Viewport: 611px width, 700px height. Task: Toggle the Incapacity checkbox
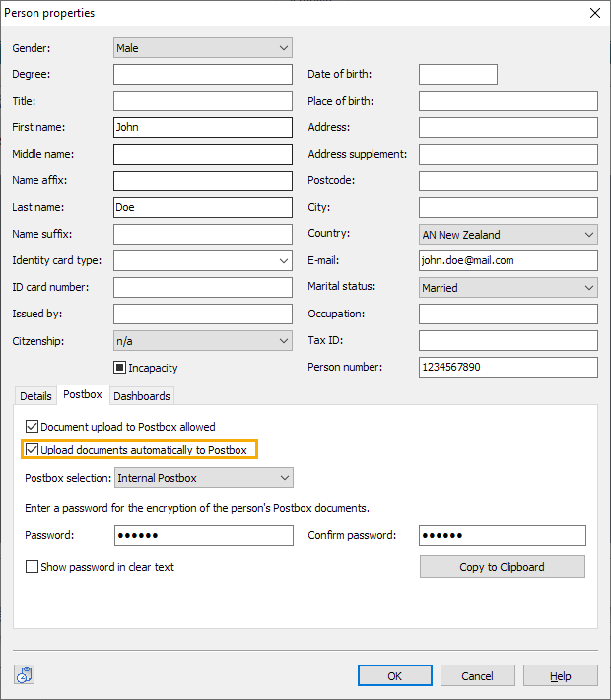tap(120, 368)
